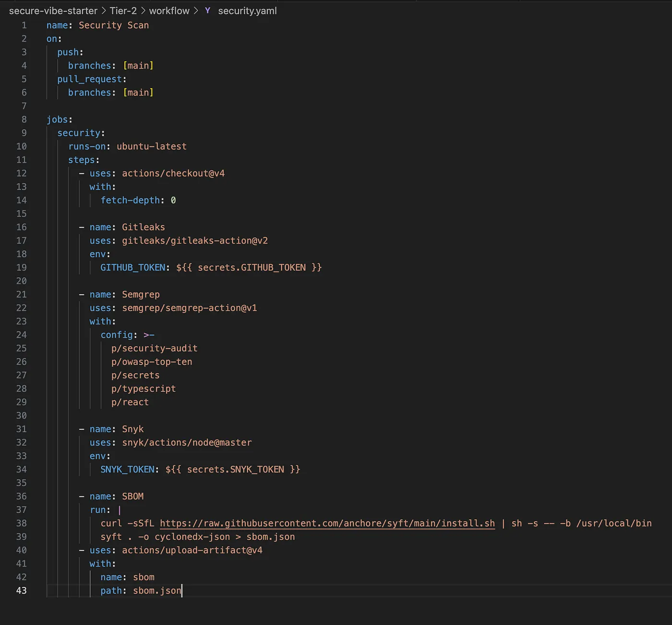Click '[main]' value on line 4
The width and height of the screenshot is (672, 625).
coord(138,65)
